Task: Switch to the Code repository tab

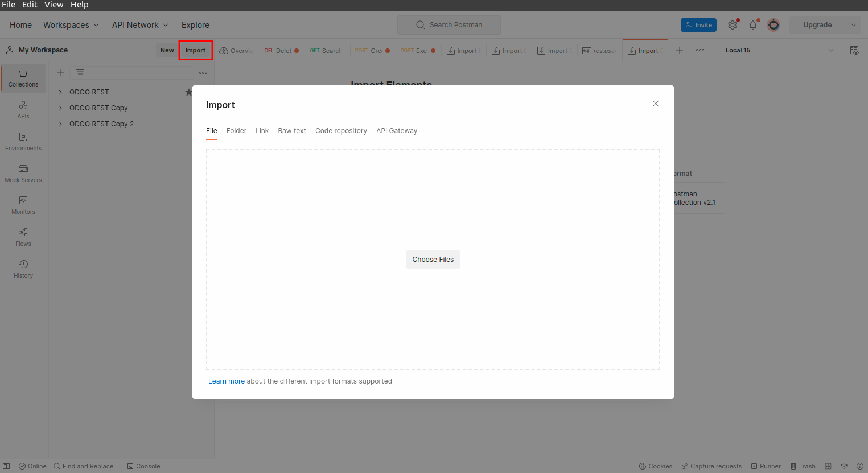Action: tap(341, 131)
